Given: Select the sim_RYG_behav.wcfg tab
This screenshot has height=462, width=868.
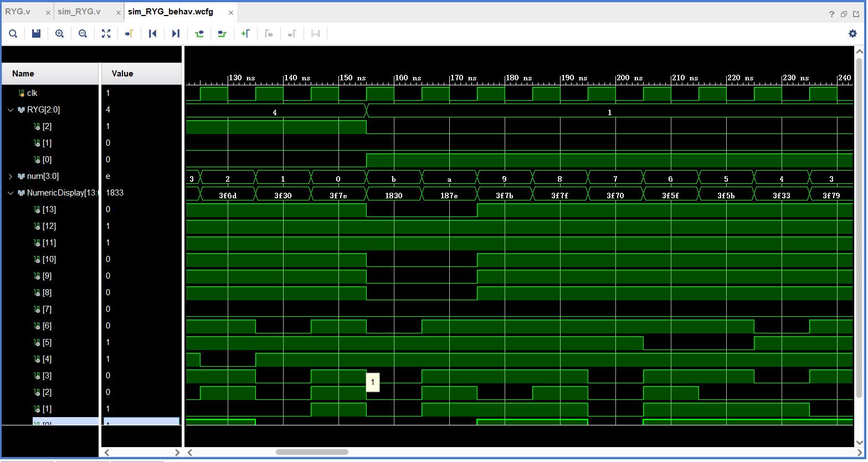Looking at the screenshot, I should coord(171,12).
